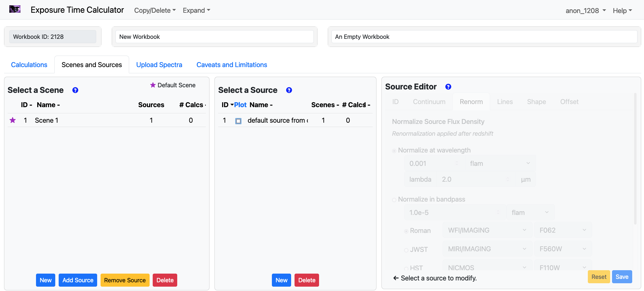Open the Copy/Delete dropdown menu
The image size is (644, 291).
point(155,10)
